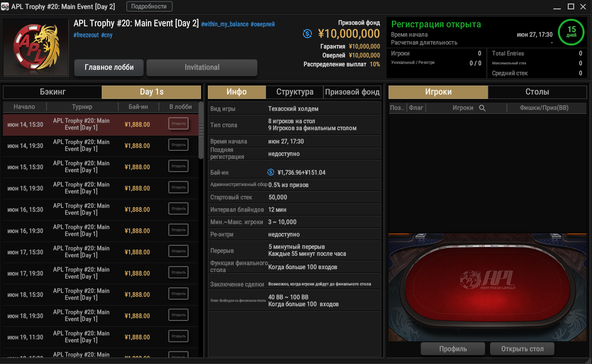Click the currency icon in Бай-ин row

271,173
